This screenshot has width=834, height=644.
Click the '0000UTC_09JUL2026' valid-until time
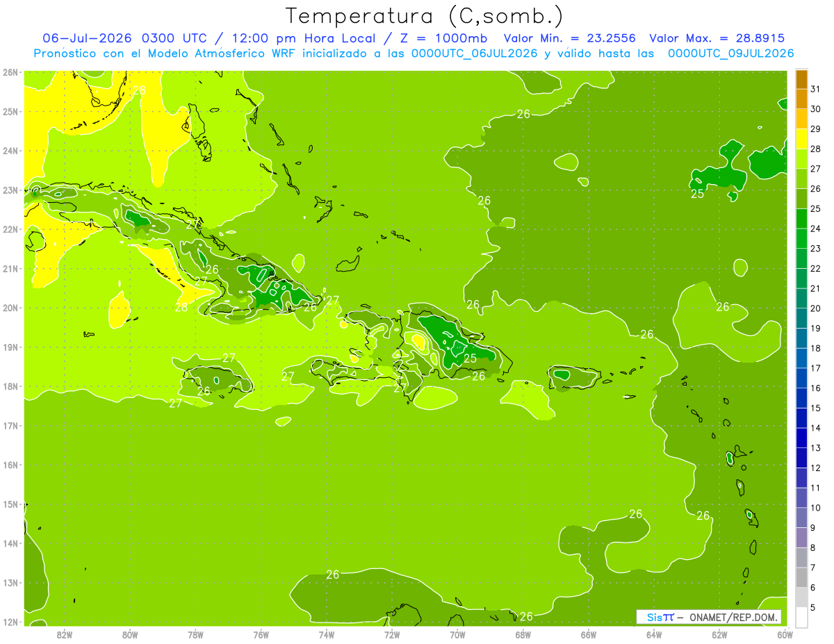(730, 53)
